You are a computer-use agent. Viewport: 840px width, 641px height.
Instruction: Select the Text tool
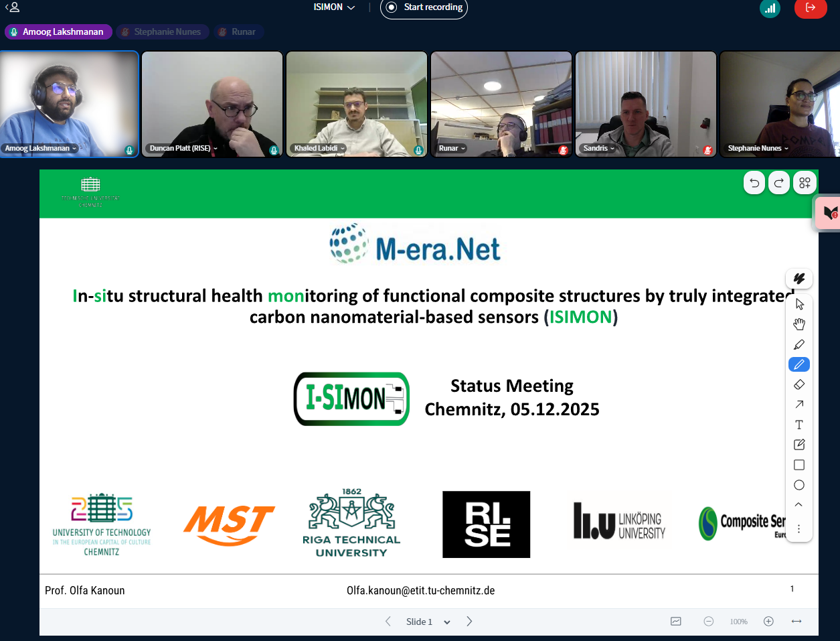point(799,425)
